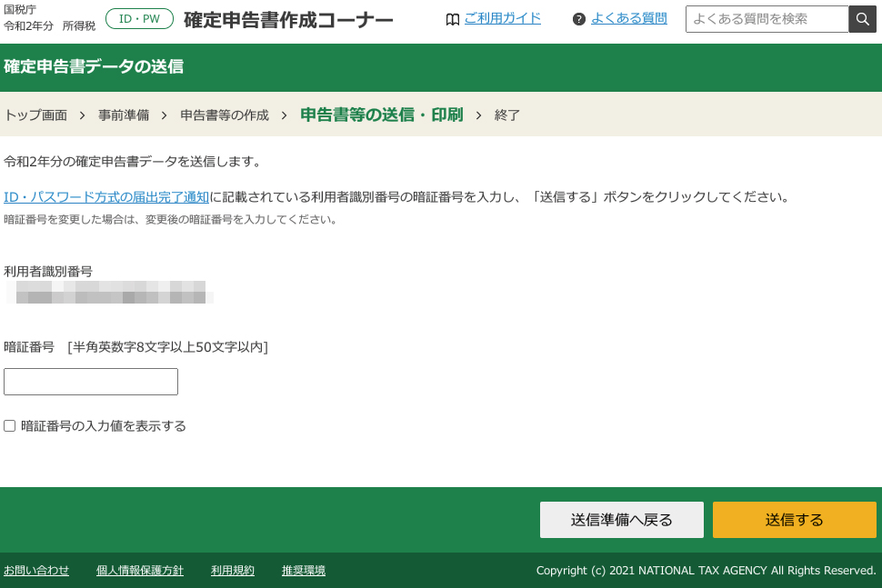Click the highlighted 申告書等の送信・印刷 step
This screenshot has height=588, width=882.
tap(381, 115)
